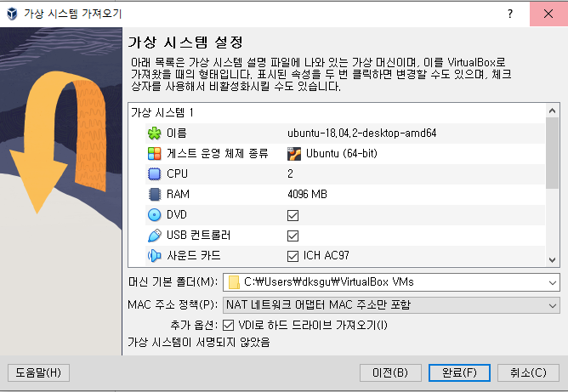This screenshot has height=392, width=568.
Task: Click the DVD row label
Action: coord(176,215)
